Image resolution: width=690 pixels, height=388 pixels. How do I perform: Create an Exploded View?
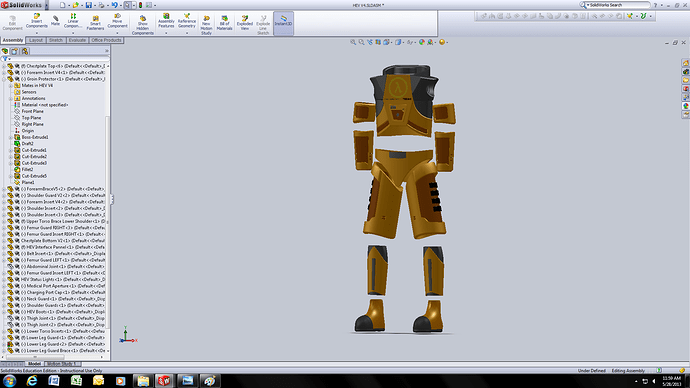click(x=245, y=23)
